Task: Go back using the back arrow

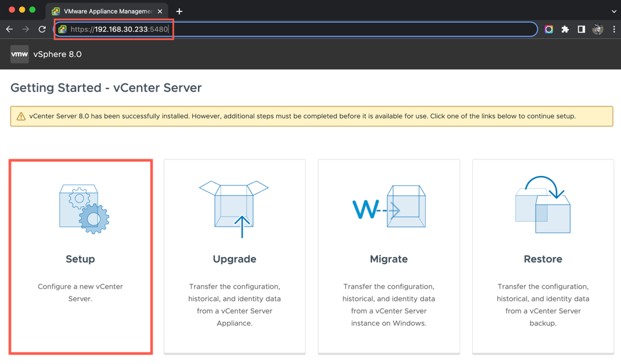Action: (x=10, y=29)
